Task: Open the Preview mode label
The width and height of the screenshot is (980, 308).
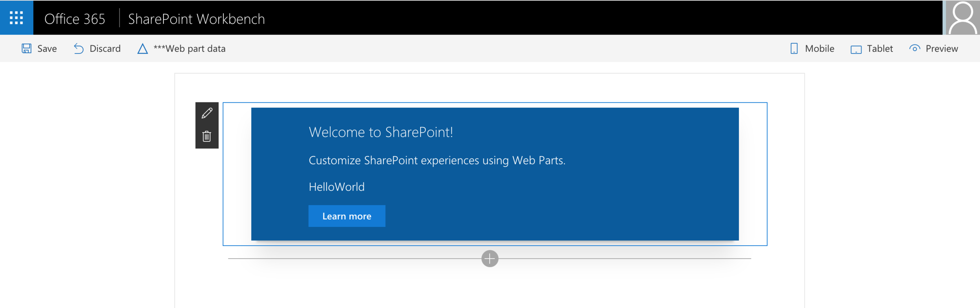Action: coord(942,48)
